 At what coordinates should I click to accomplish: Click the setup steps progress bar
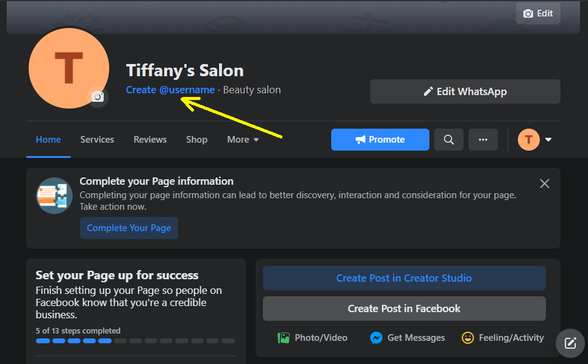coord(136,341)
